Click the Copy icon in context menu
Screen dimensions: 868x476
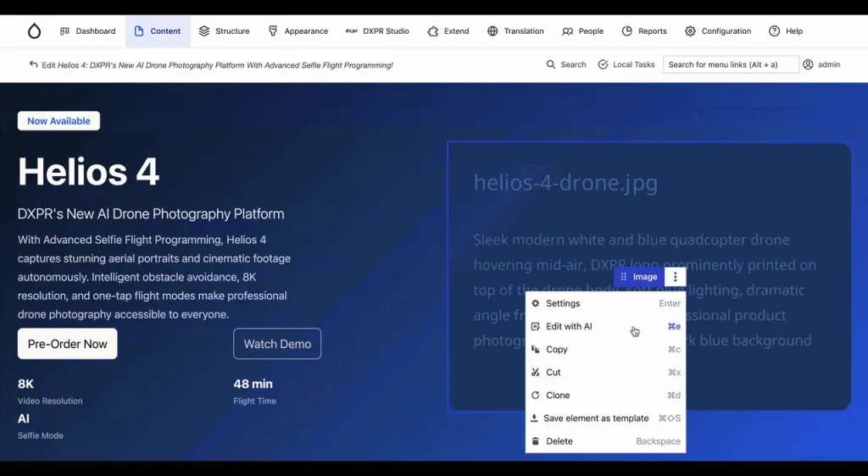tap(536, 350)
